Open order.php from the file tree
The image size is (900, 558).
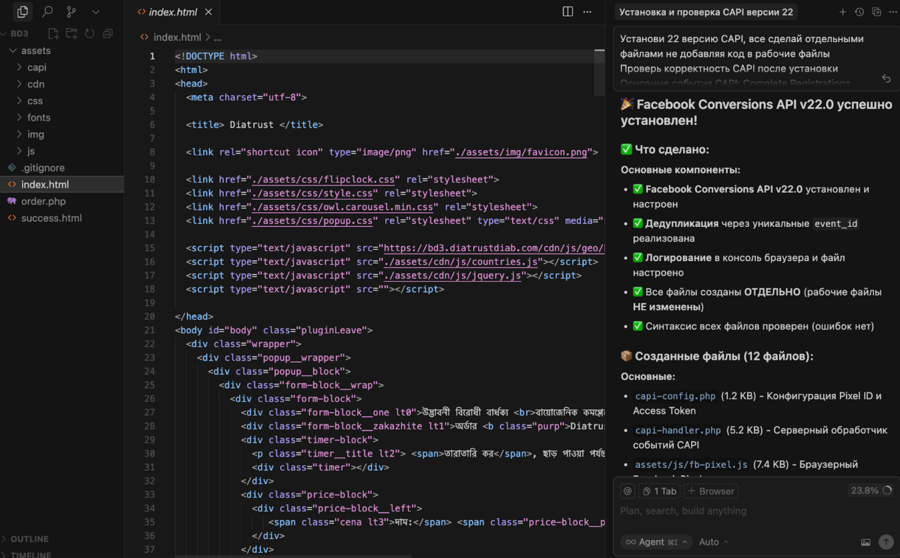tap(43, 201)
